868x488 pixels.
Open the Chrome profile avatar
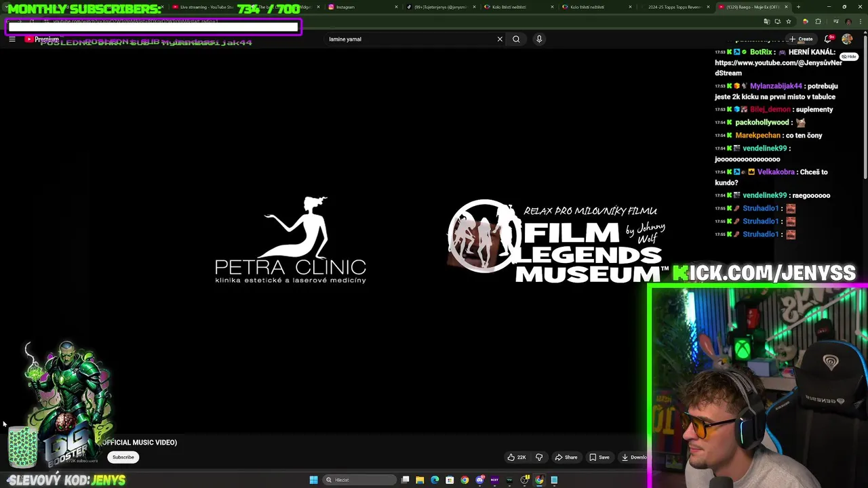[x=848, y=22]
